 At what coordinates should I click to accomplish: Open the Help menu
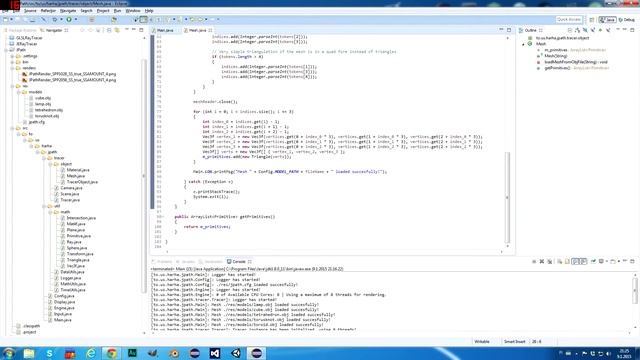[x=149, y=11]
